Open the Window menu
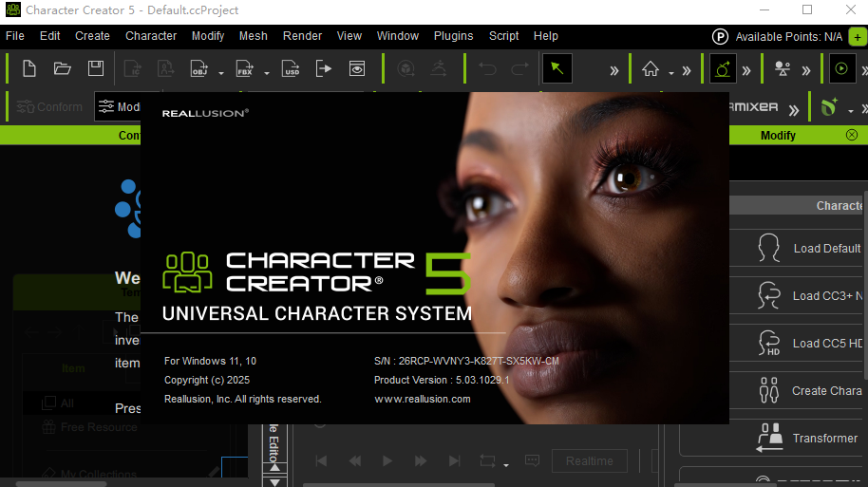868x487 pixels. point(398,36)
